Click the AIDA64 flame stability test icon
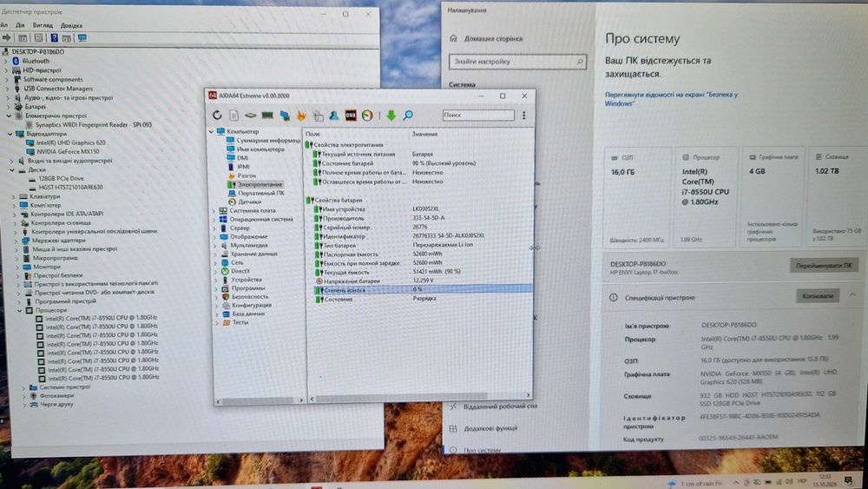This screenshot has height=489, width=868. pos(301,116)
